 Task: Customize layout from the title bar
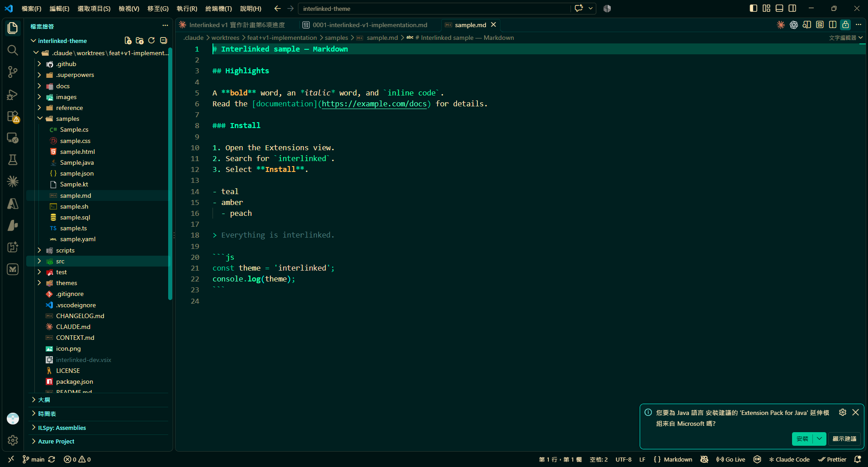coord(766,8)
